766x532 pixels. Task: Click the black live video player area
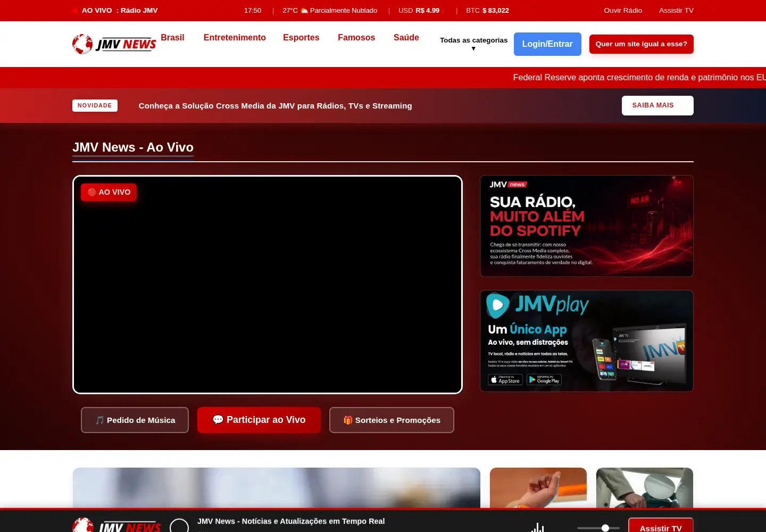(x=268, y=285)
